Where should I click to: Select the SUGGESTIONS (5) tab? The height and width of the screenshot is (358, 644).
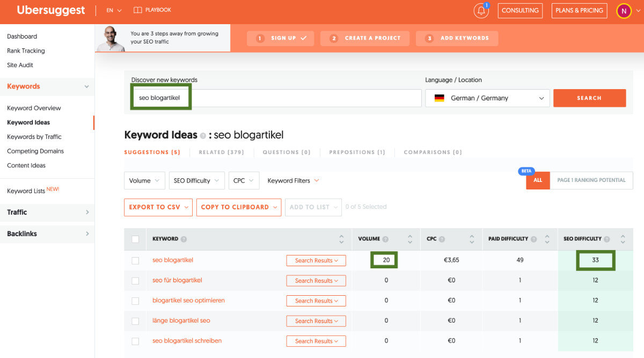click(152, 152)
